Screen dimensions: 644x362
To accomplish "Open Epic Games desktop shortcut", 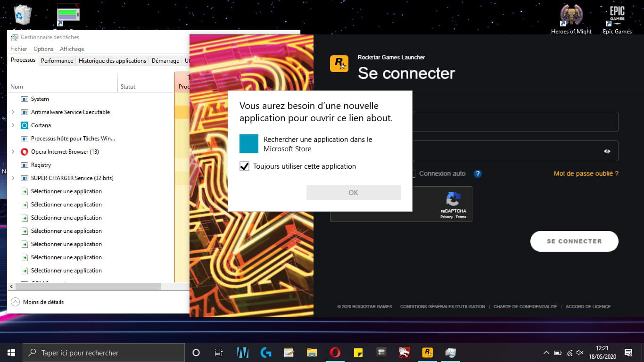I will coord(617,19).
